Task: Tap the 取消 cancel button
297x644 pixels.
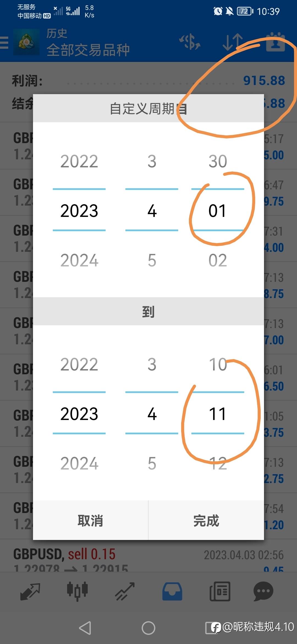Action: 90,520
